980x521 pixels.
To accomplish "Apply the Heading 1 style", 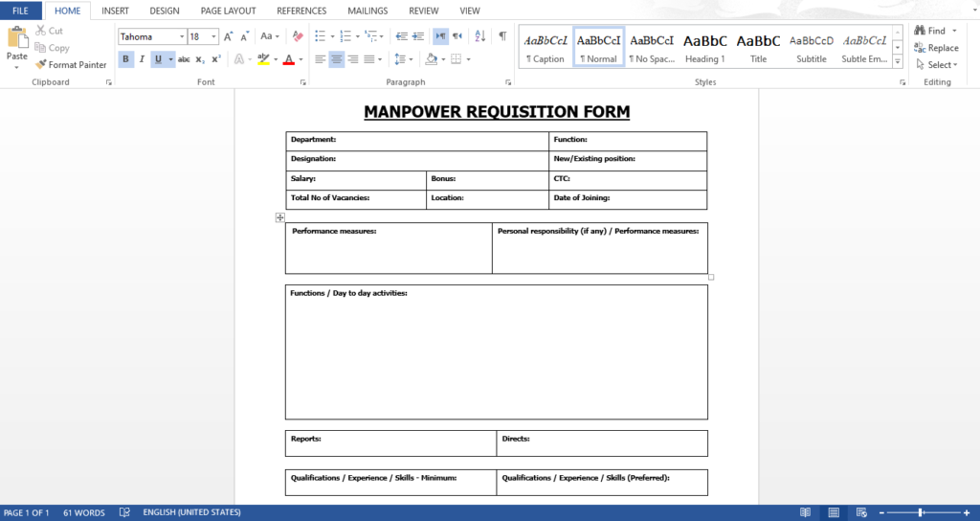I will point(705,48).
